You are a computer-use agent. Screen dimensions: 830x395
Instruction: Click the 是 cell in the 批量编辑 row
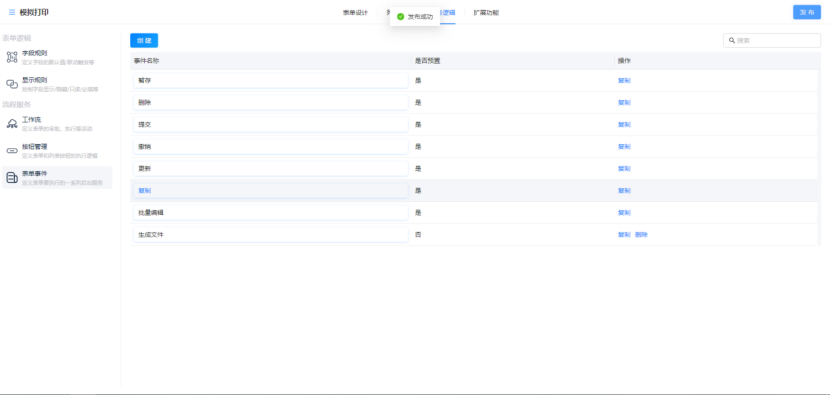point(418,213)
